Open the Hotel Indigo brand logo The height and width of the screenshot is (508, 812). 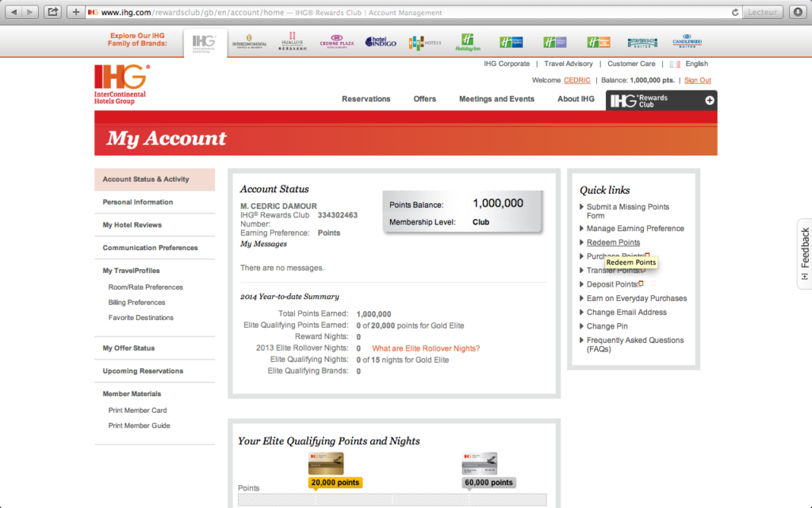(x=381, y=42)
